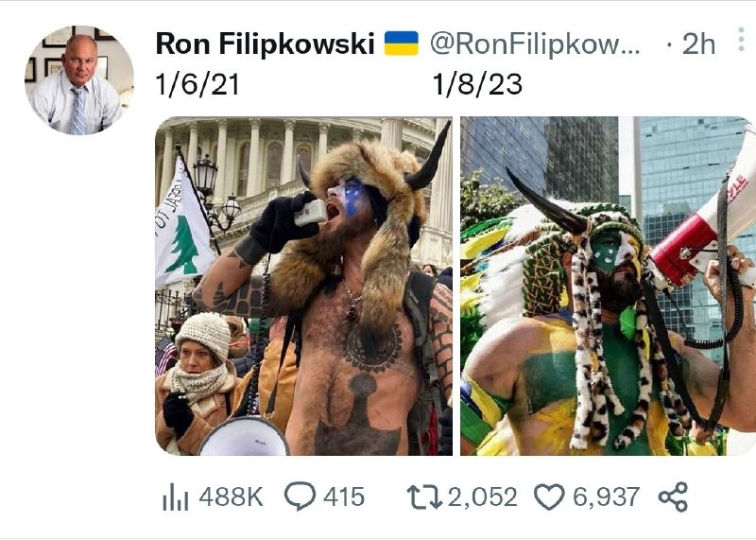Click the 1/6/21 tweet text
This screenshot has width=756, height=540.
pos(198,85)
